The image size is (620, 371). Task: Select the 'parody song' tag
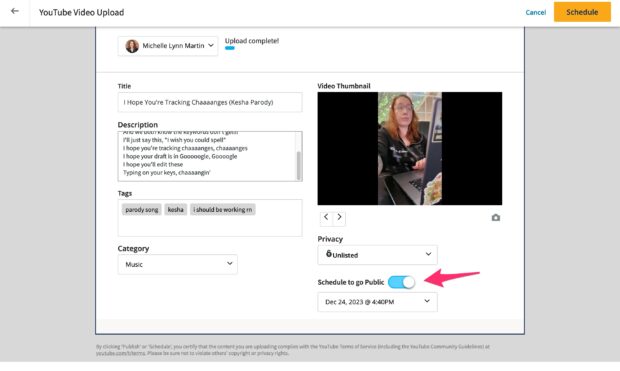(x=142, y=210)
